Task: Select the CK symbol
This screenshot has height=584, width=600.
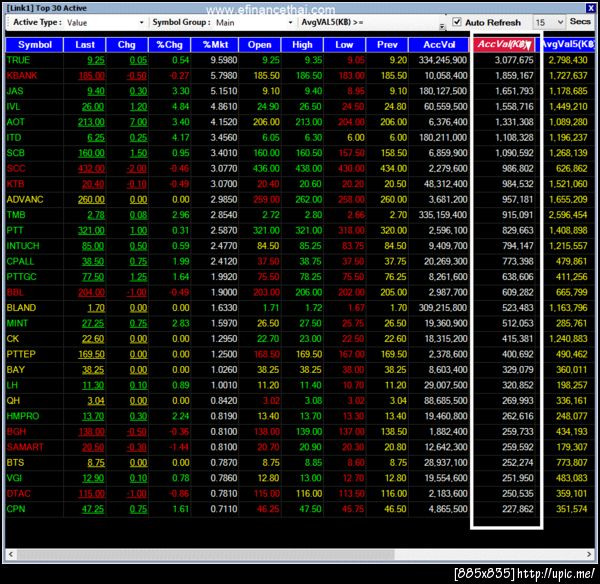Action: pos(13,339)
